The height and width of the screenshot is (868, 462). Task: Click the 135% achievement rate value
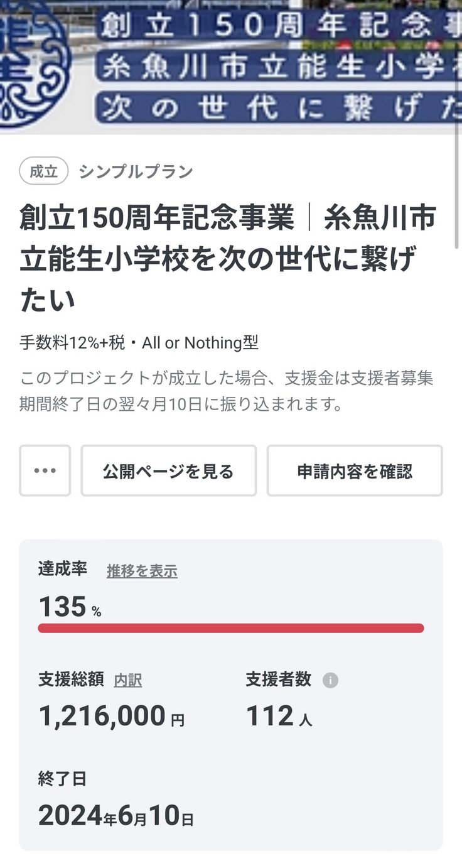tap(69, 607)
